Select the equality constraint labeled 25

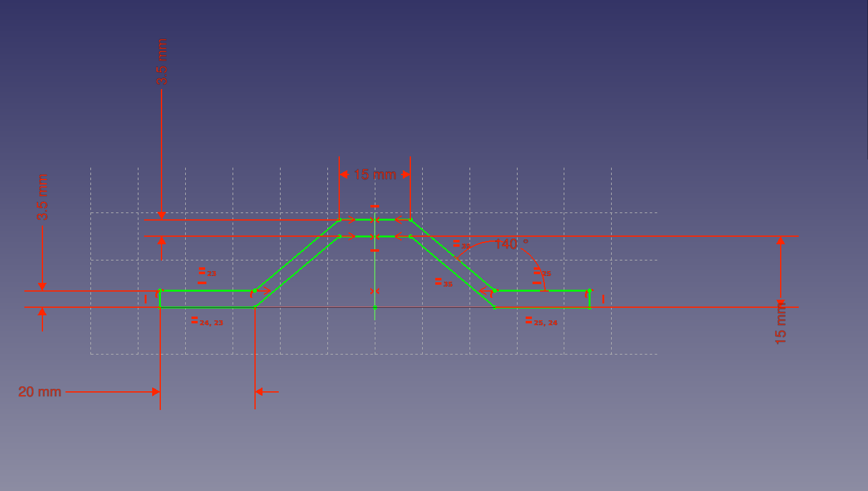tap(542, 272)
